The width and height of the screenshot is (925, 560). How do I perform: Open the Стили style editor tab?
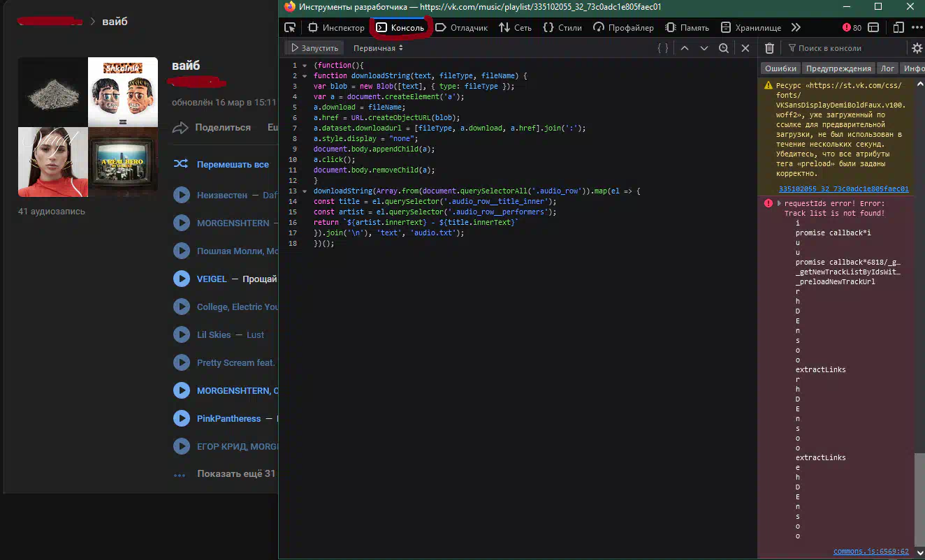(562, 28)
